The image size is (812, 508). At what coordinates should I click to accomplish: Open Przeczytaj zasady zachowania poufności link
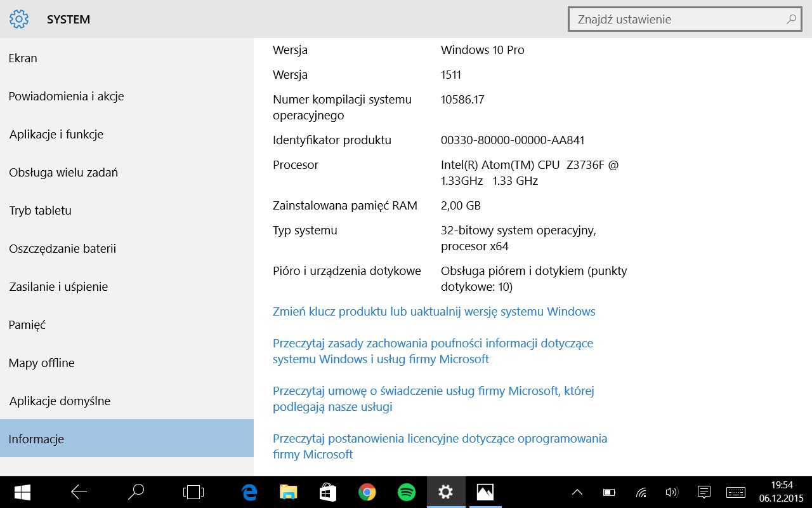coord(433,351)
